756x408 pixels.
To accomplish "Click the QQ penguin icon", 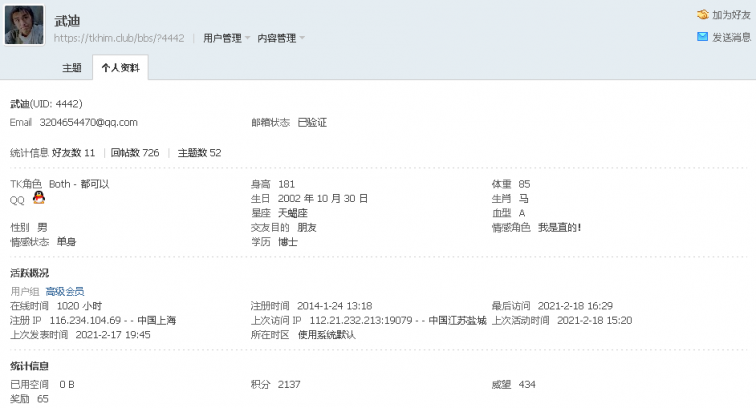I will [39, 198].
